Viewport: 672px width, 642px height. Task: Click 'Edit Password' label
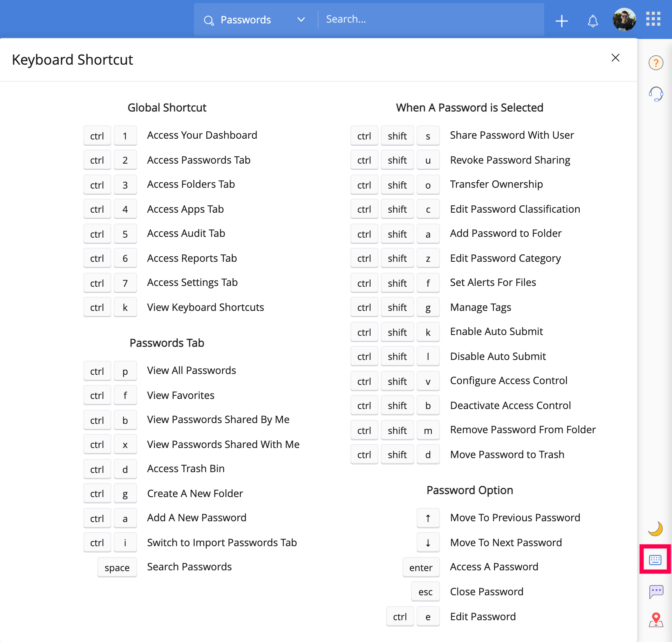pos(483,617)
